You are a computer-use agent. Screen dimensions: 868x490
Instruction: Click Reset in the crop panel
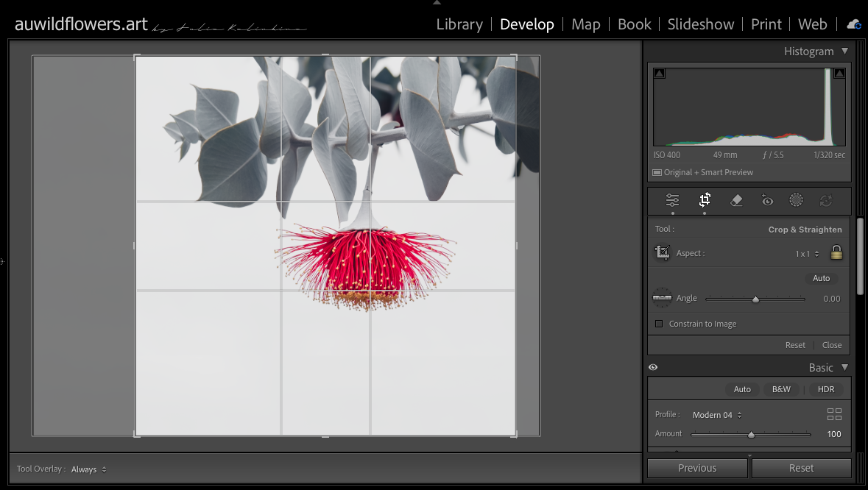click(x=795, y=345)
